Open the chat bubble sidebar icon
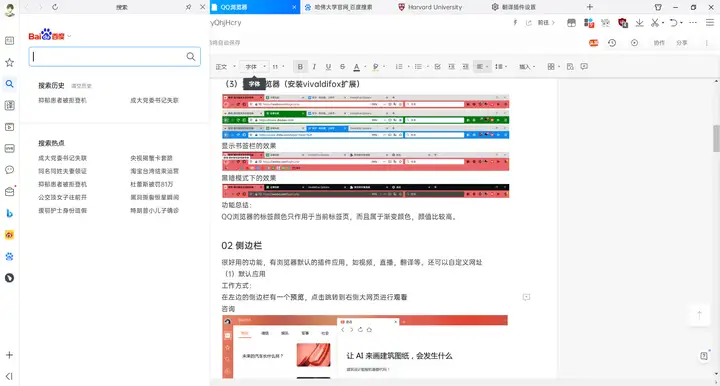The image size is (720, 386). pyautogui.click(x=9, y=170)
